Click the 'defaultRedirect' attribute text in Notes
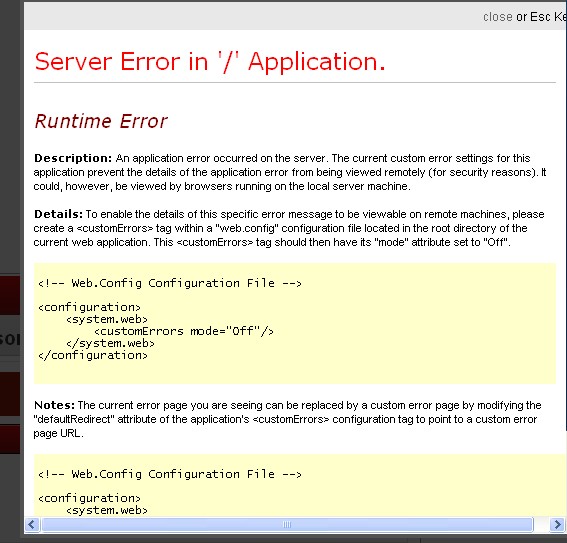The image size is (567, 543). 74,419
